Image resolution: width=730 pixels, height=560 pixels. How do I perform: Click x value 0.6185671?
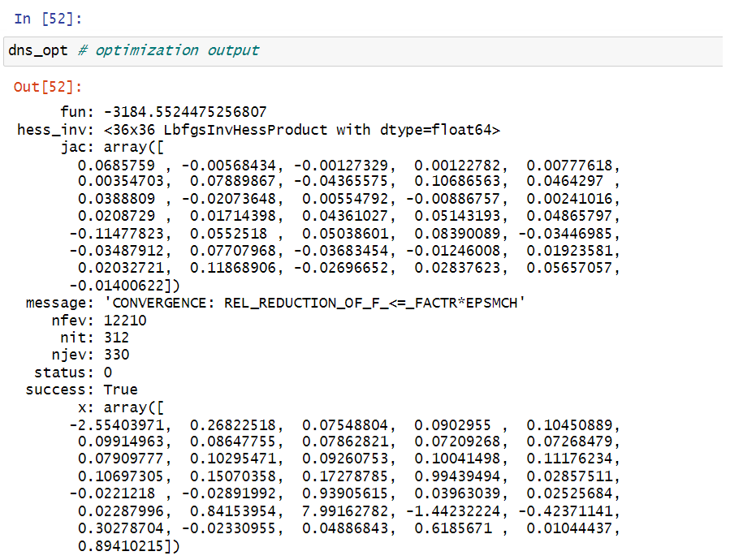[x=453, y=529]
